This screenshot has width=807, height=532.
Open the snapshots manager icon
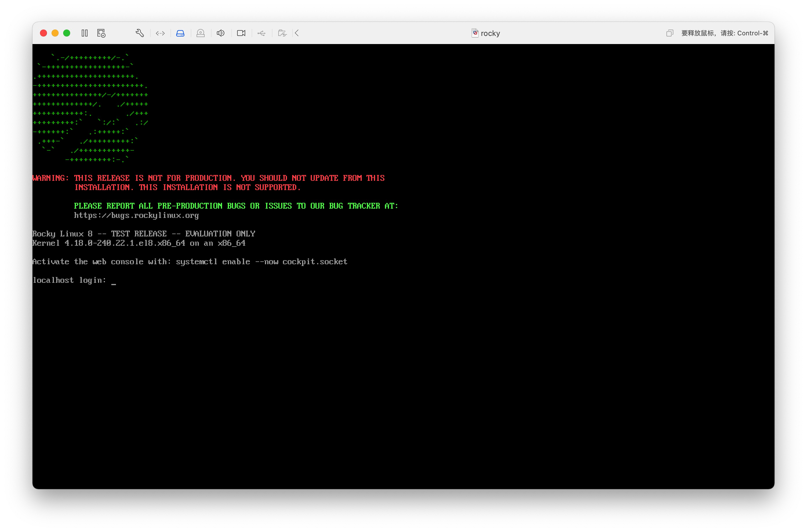click(101, 33)
